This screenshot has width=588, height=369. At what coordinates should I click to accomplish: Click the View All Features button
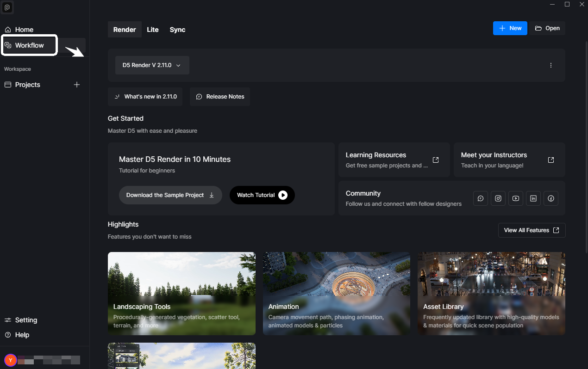tap(532, 230)
